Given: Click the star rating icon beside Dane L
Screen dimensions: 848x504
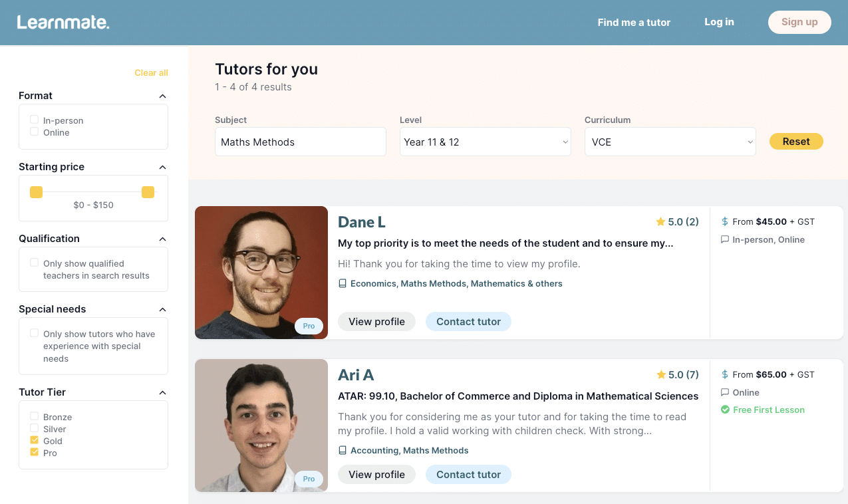Looking at the screenshot, I should (660, 221).
